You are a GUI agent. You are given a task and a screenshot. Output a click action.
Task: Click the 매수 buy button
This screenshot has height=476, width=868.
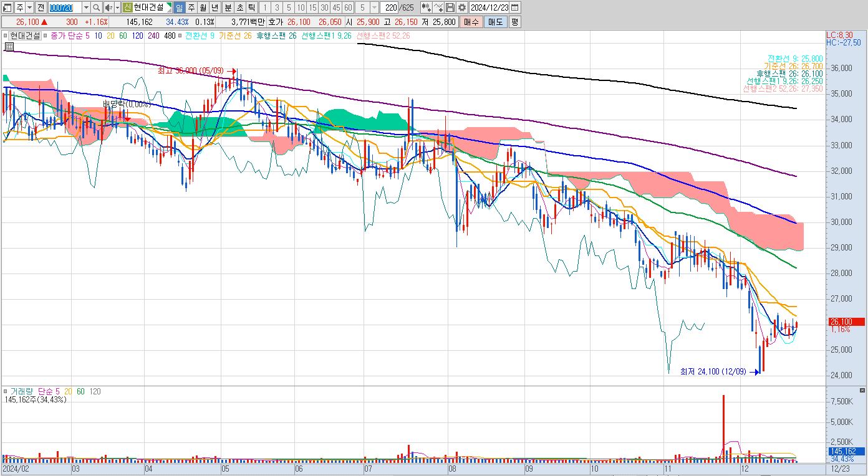pos(471,22)
